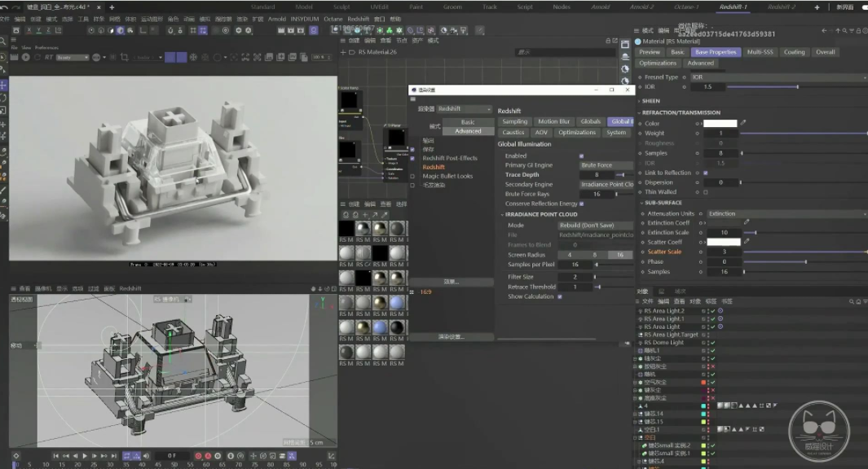Enable Magic Bullet Looks checkbox
868x469 pixels.
412,177
